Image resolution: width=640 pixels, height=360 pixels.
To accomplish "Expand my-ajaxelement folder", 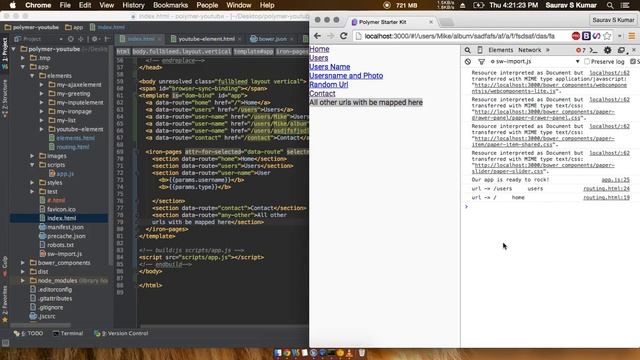I will [x=41, y=85].
